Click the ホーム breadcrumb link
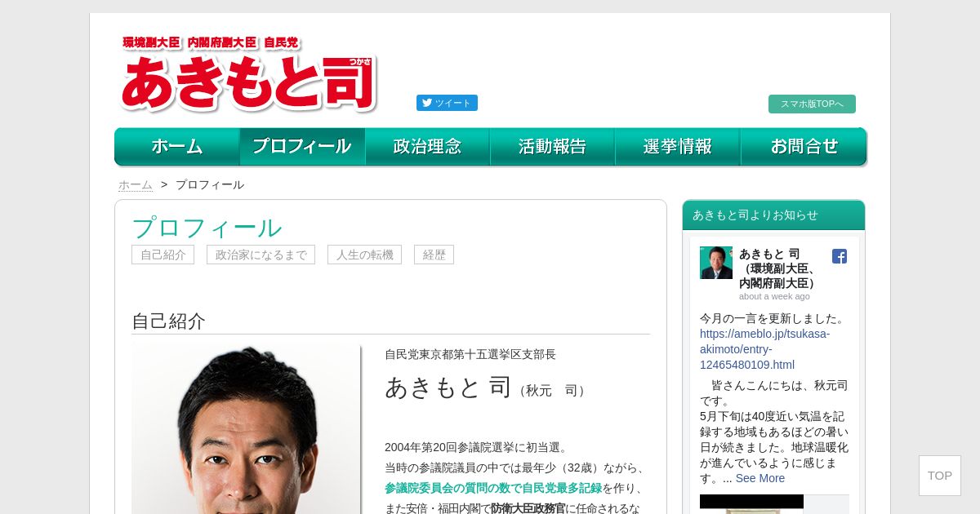The height and width of the screenshot is (514, 980). pyautogui.click(x=136, y=185)
